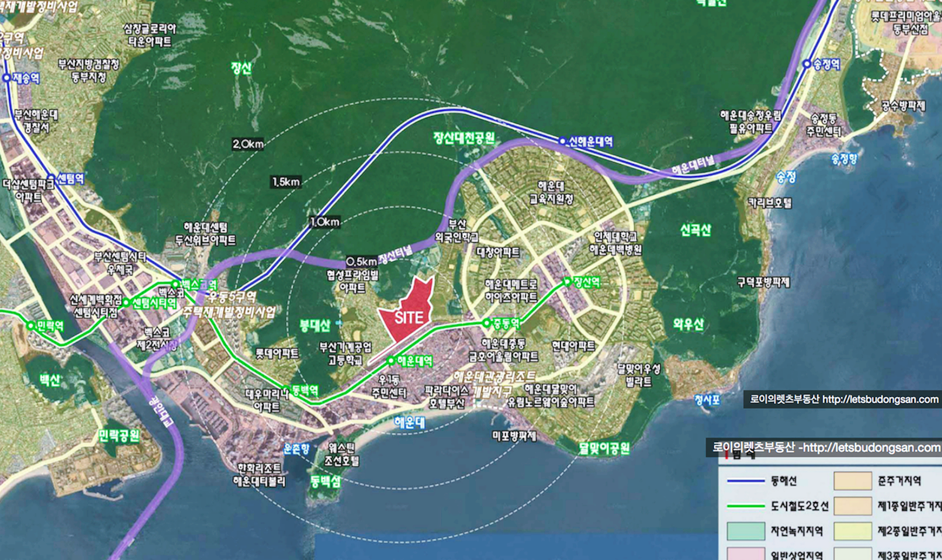Viewport: 942px width, 560px height.
Task: Click the 해운대역 green station marker
Action: (391, 360)
